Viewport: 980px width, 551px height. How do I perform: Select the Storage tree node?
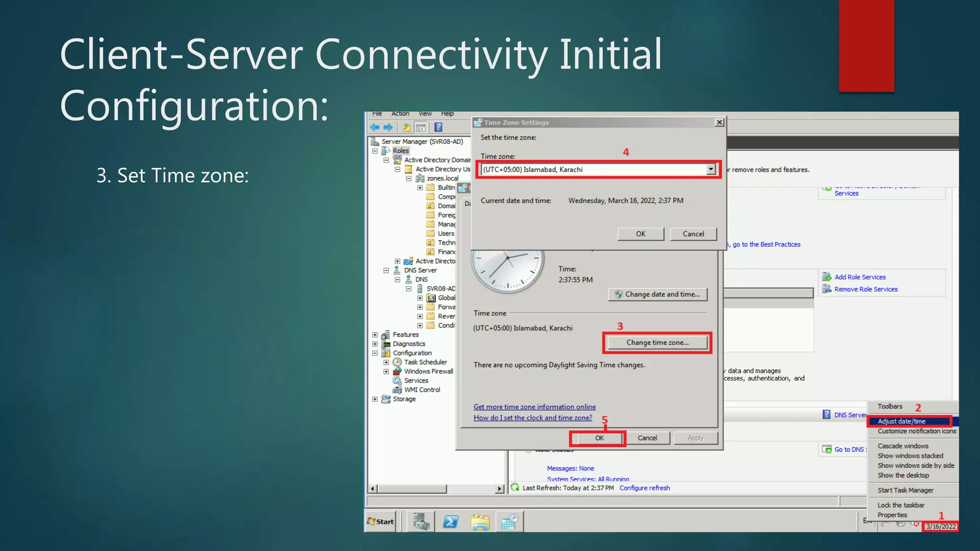click(x=404, y=399)
